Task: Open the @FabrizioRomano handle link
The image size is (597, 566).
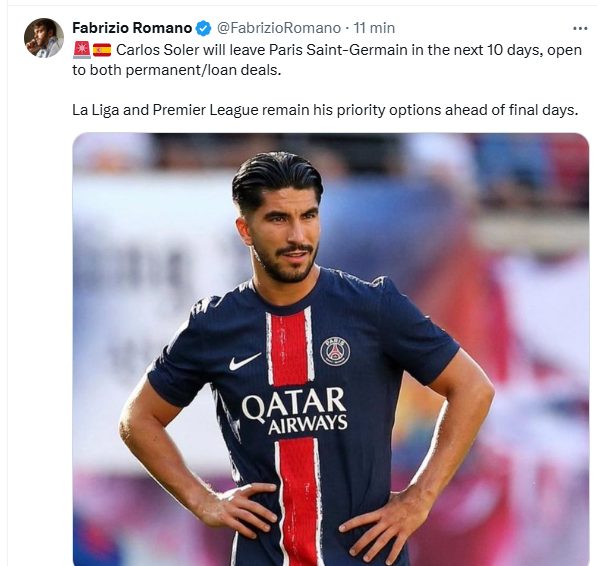Action: click(x=279, y=28)
